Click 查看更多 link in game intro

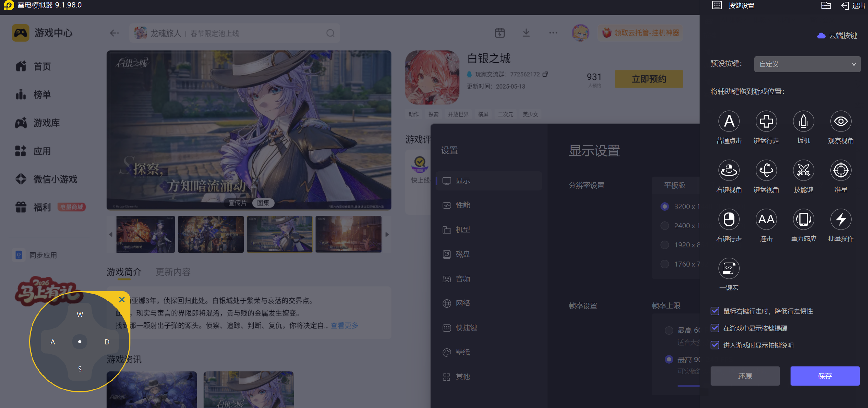pyautogui.click(x=344, y=326)
